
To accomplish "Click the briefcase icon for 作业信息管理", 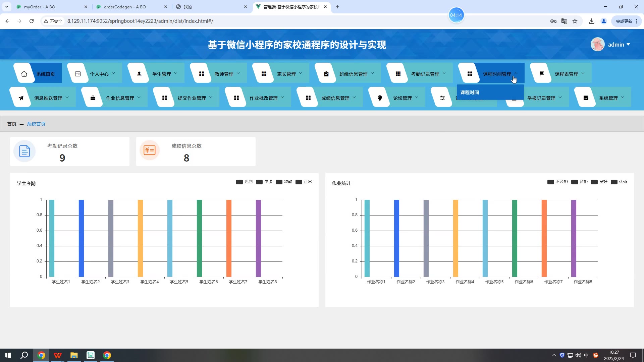I will [x=93, y=98].
